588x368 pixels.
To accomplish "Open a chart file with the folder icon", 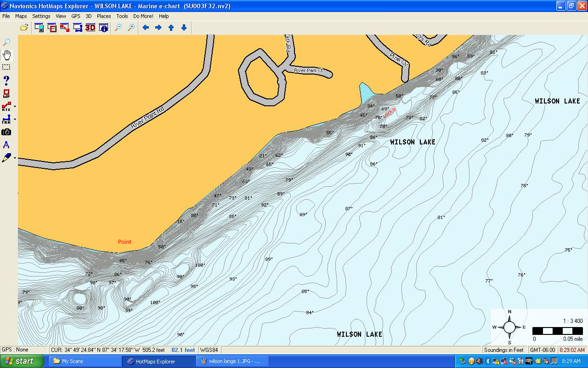I will pos(24,28).
